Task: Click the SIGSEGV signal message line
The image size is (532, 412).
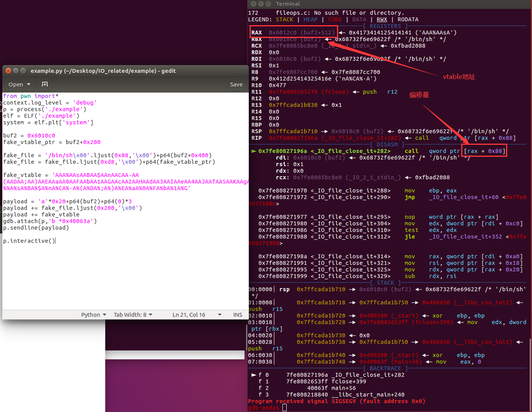Action: point(337,401)
